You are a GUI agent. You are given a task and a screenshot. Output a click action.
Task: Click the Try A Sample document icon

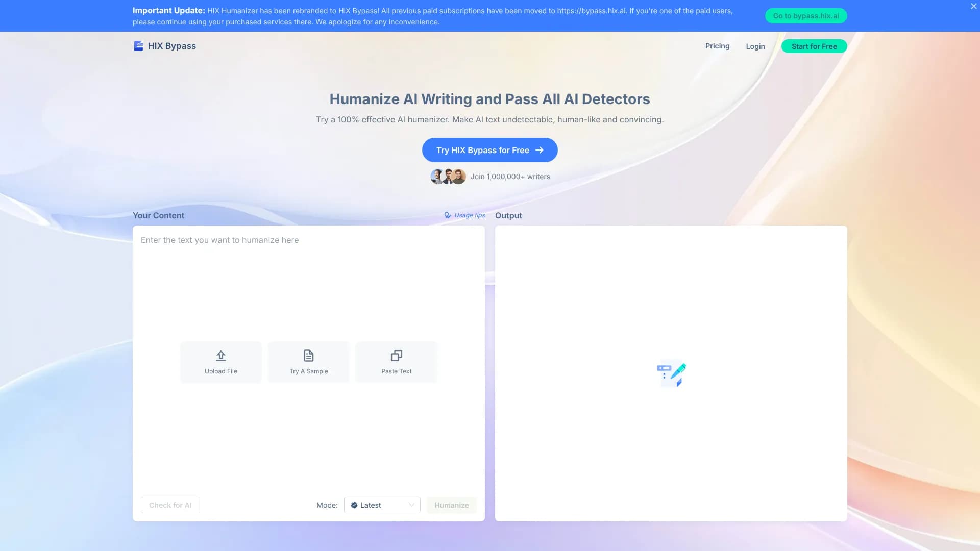point(309,356)
